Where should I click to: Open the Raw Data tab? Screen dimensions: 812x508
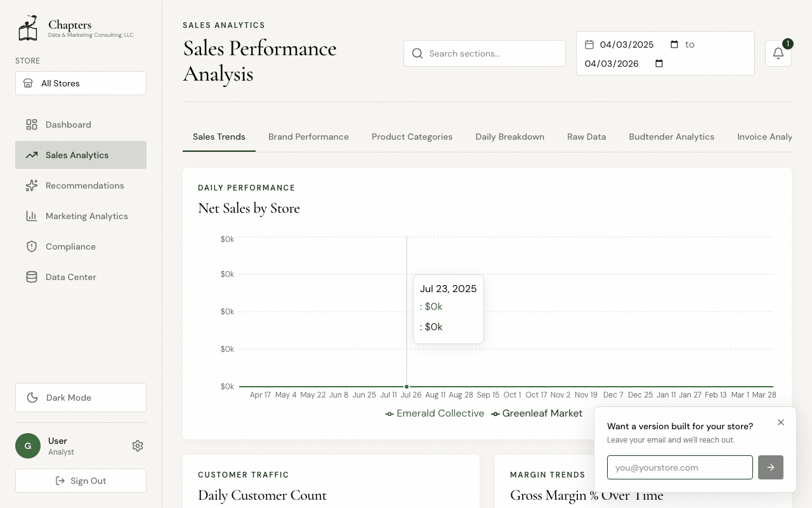(586, 137)
